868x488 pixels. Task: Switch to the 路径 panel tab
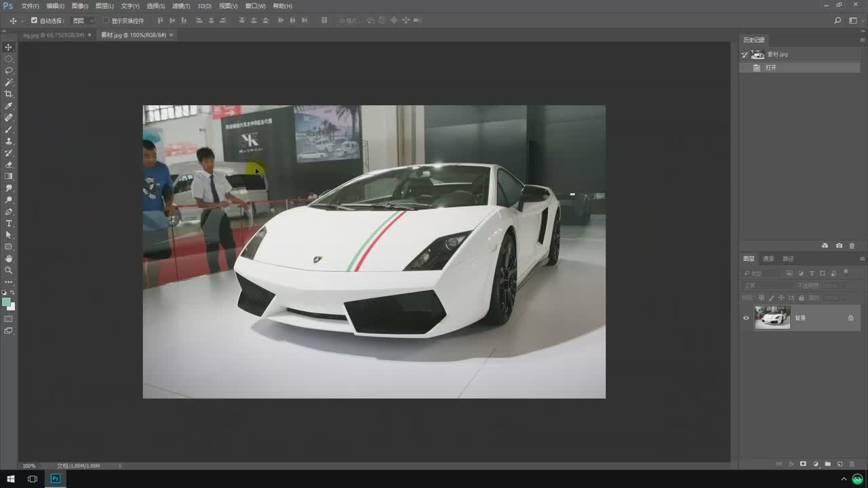click(x=788, y=259)
